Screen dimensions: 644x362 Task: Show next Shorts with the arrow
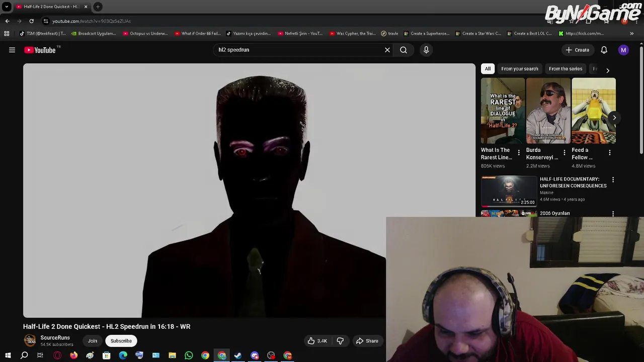tap(614, 118)
